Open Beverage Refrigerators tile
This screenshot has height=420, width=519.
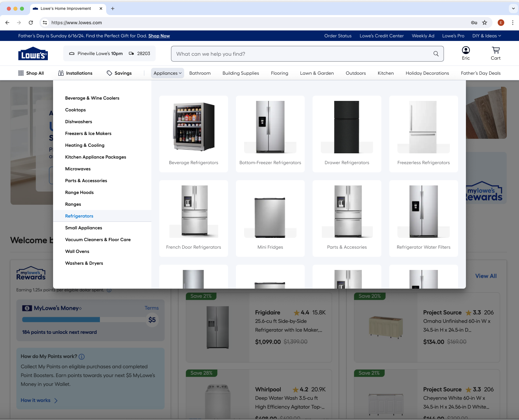pyautogui.click(x=194, y=134)
